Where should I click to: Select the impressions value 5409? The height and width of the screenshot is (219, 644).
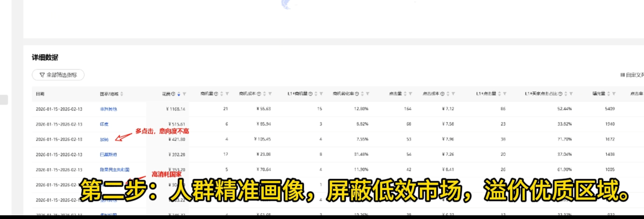[x=610, y=109]
